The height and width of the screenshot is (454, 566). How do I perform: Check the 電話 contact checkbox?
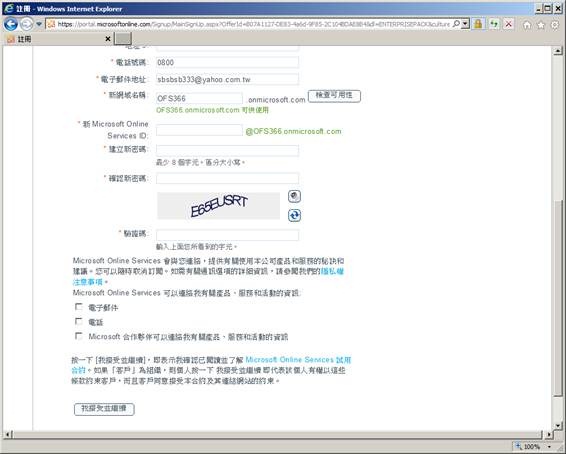tap(78, 321)
